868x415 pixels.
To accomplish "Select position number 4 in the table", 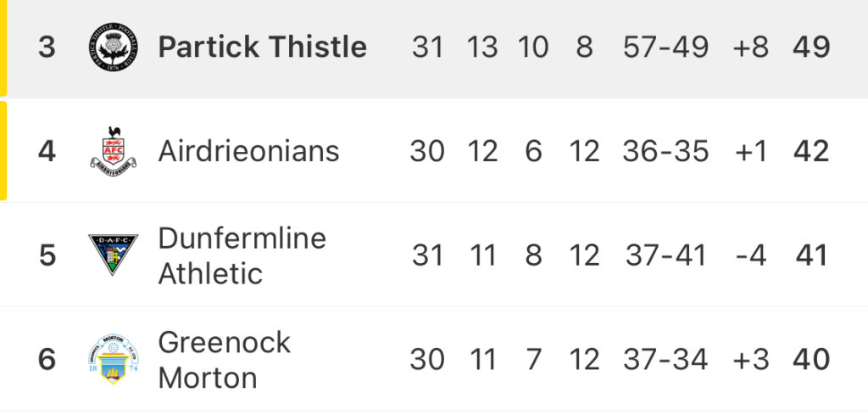I will click(47, 151).
